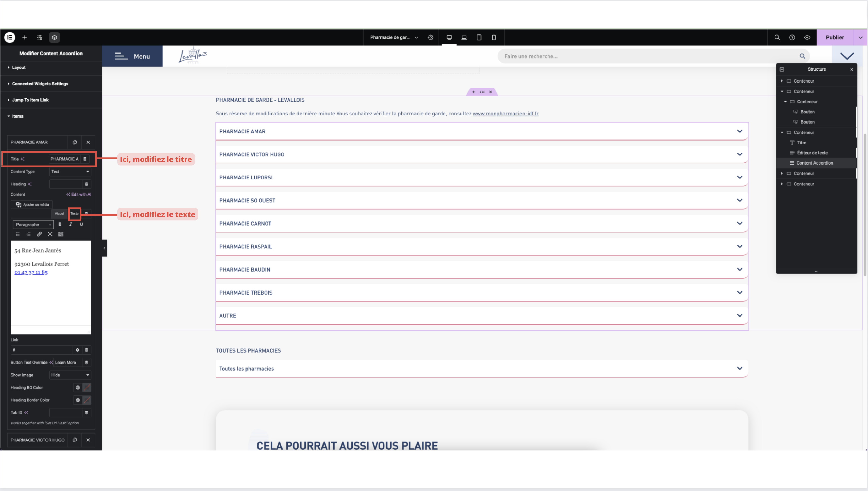868x491 pixels.
Task: Click the Elementor logo icon
Action: point(10,37)
